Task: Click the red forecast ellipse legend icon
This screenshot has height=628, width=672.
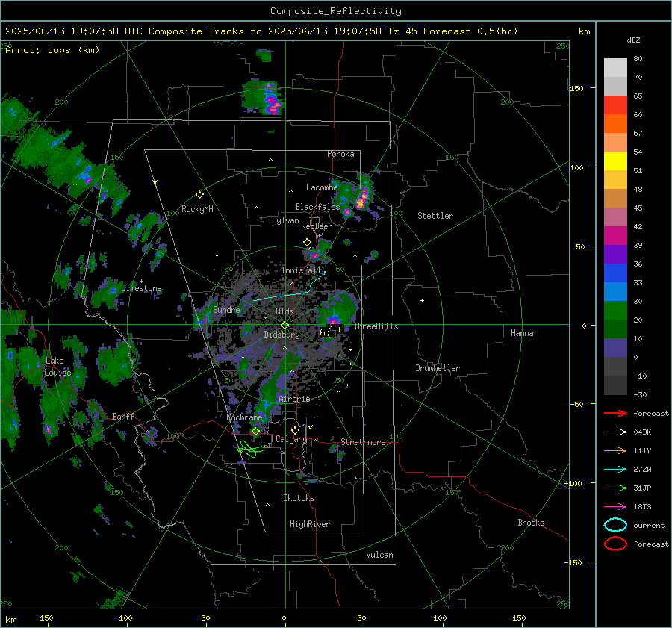Action: pyautogui.click(x=615, y=544)
